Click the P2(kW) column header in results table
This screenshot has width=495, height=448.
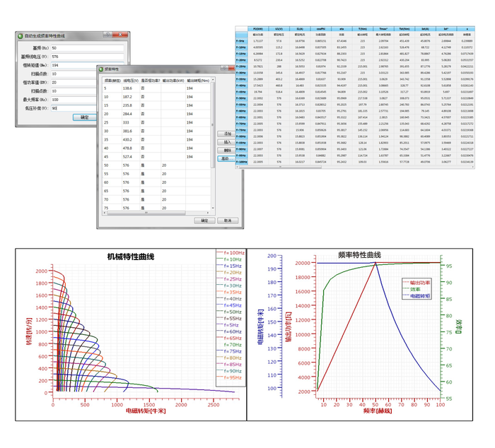[258, 28]
